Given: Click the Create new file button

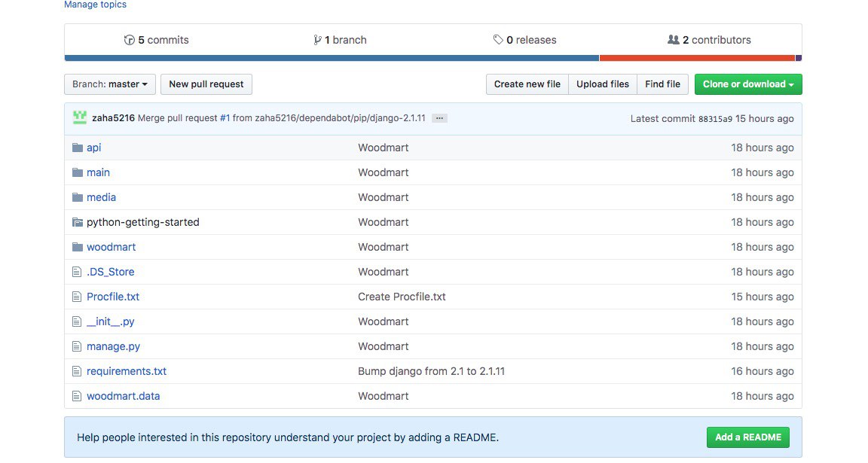Looking at the screenshot, I should tap(527, 84).
